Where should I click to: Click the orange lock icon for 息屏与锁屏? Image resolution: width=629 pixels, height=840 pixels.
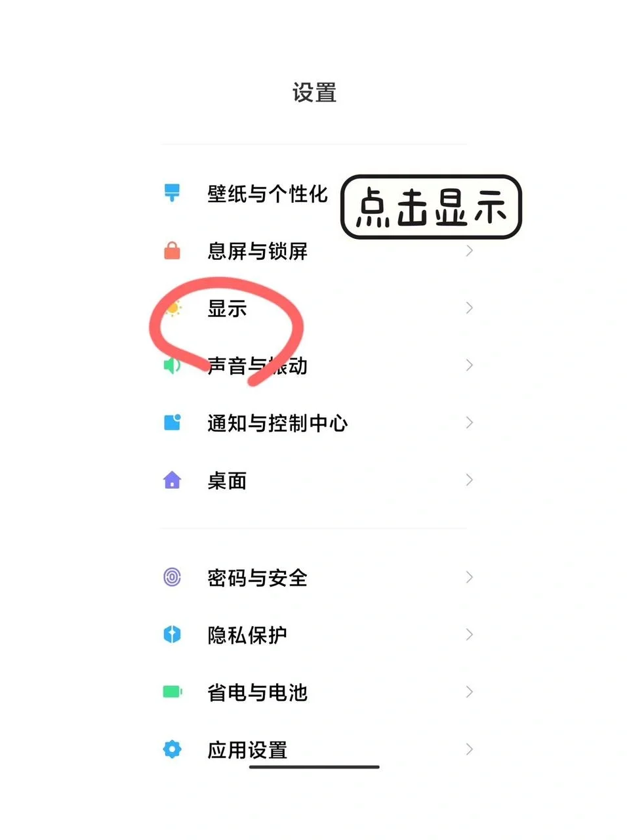172,250
